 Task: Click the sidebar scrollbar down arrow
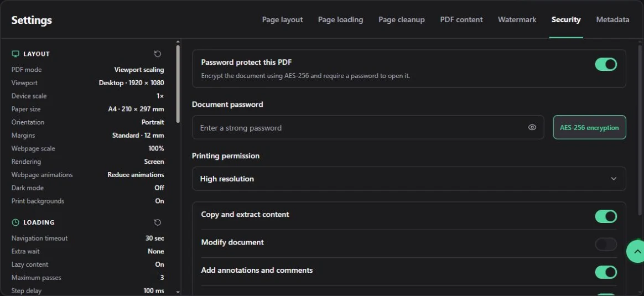click(x=178, y=292)
